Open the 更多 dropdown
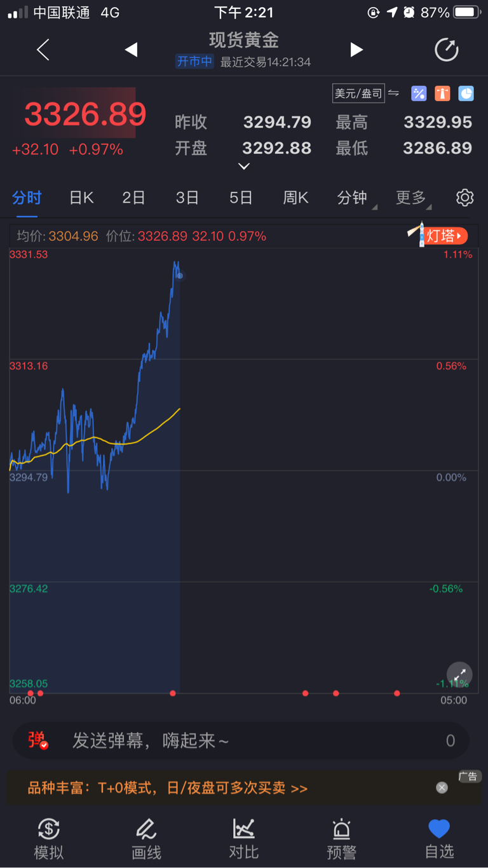The height and width of the screenshot is (868, 488). [x=414, y=198]
